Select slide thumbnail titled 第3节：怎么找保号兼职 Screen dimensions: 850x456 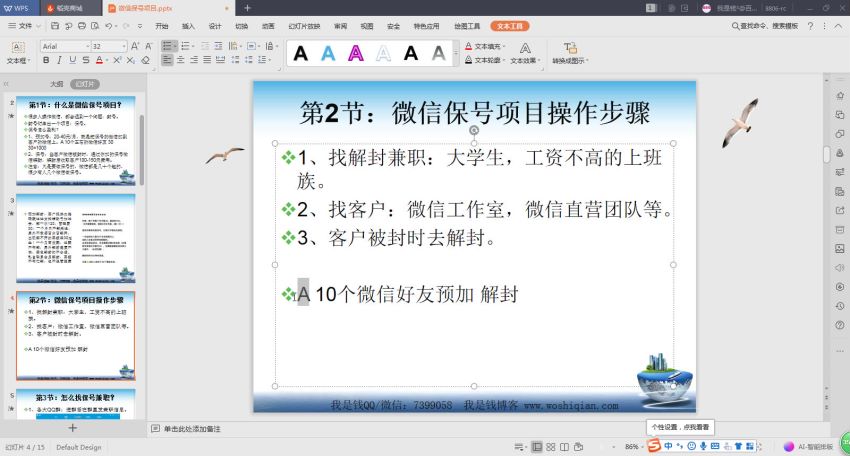point(75,404)
